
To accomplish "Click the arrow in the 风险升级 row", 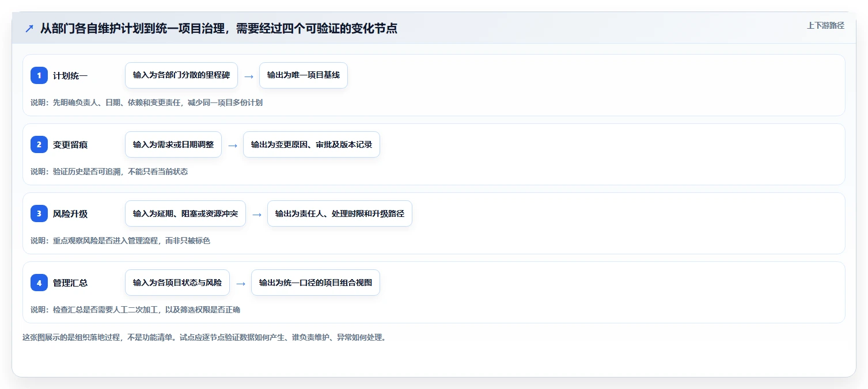I will [257, 214].
